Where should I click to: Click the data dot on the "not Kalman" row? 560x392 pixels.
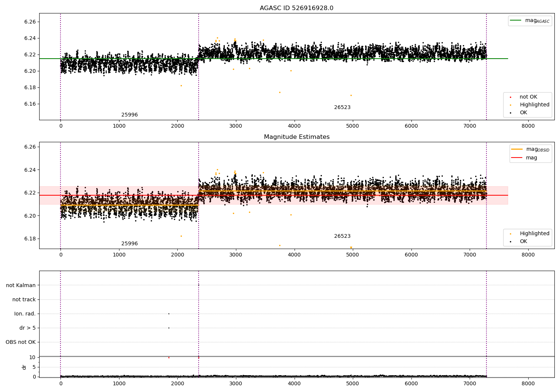pos(199,285)
